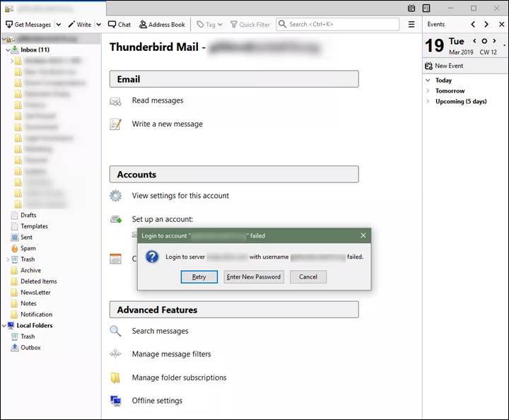Click View settings for this account
This screenshot has height=420, width=509.
pos(180,196)
